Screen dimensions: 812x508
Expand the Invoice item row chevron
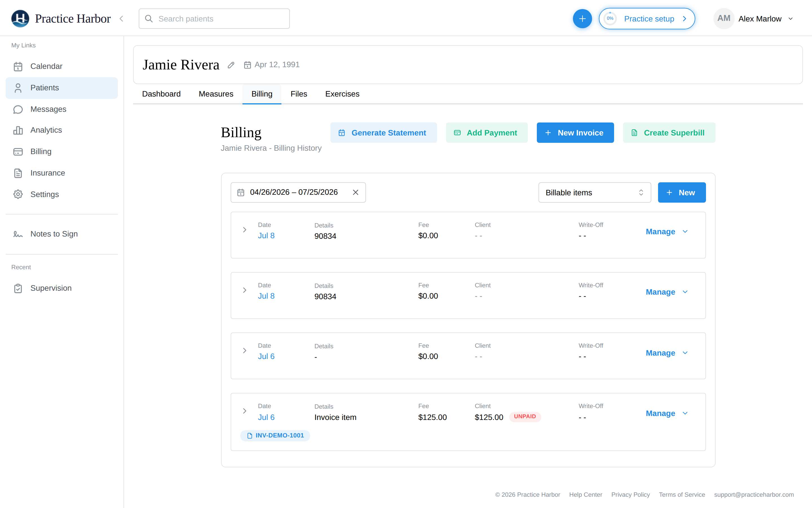click(x=245, y=411)
